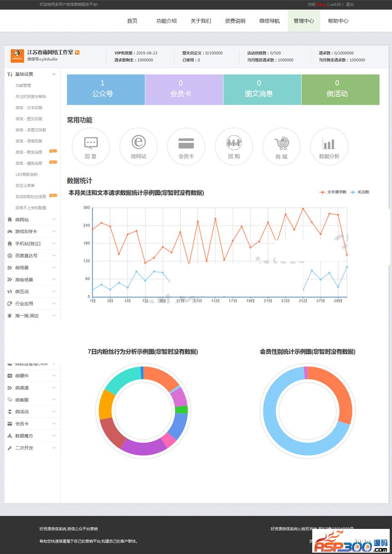Screen dimensions: 392x554
Task: Expand the 摇一摇.周边 section chevron
Action: 54,316
